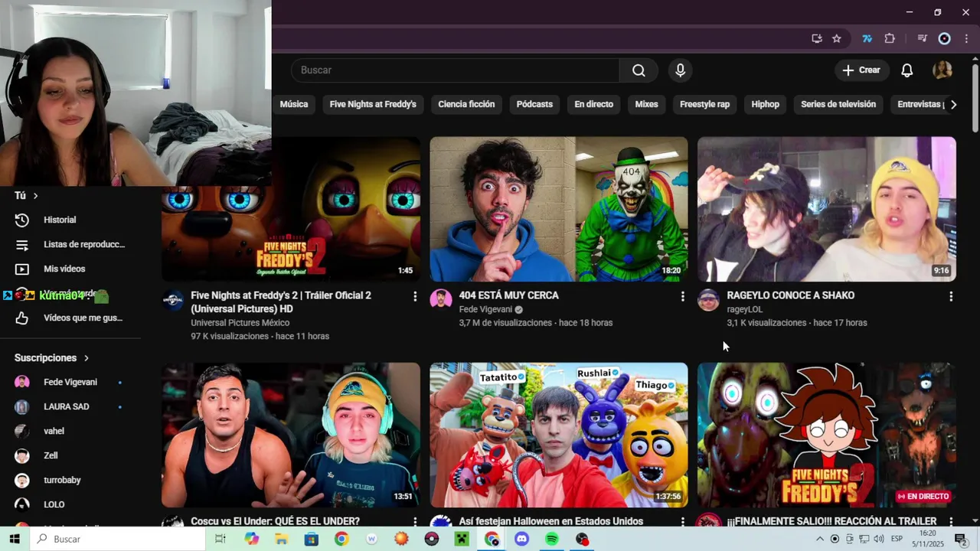Open Chrome's three-dot menu
The height and width of the screenshot is (551, 980).
tap(966, 39)
